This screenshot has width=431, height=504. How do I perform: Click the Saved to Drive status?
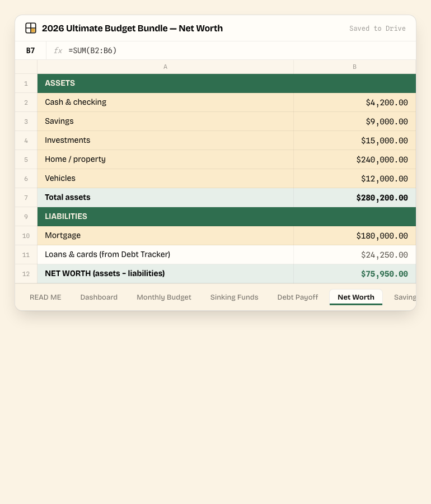pyautogui.click(x=377, y=29)
